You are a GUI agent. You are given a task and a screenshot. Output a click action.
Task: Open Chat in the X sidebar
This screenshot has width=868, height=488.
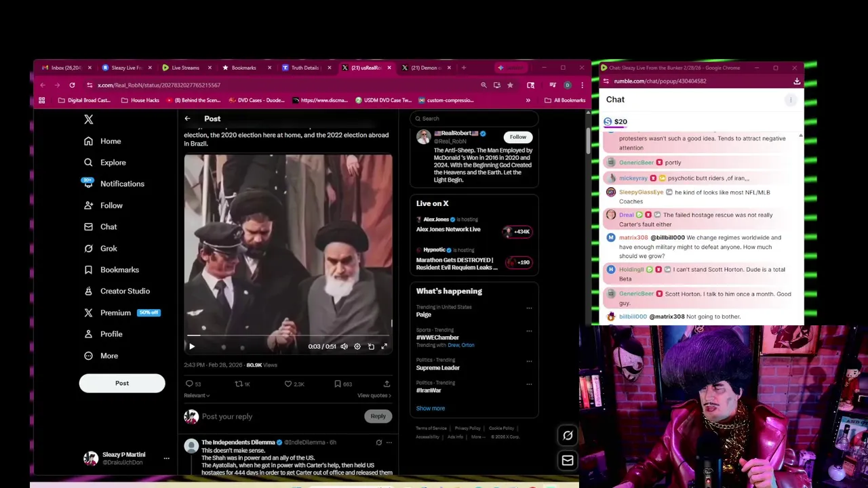coord(100,227)
